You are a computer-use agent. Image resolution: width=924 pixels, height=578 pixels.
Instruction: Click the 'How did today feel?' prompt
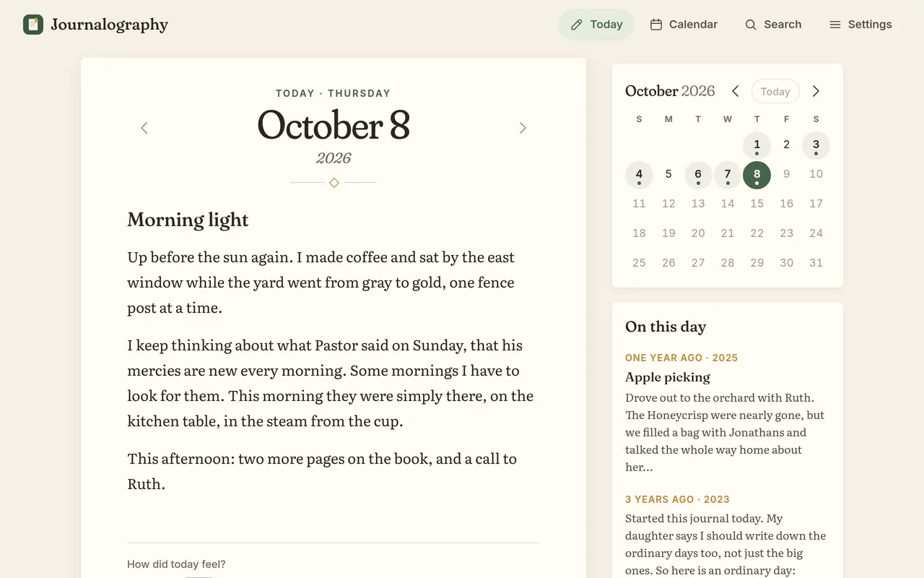pos(176,564)
